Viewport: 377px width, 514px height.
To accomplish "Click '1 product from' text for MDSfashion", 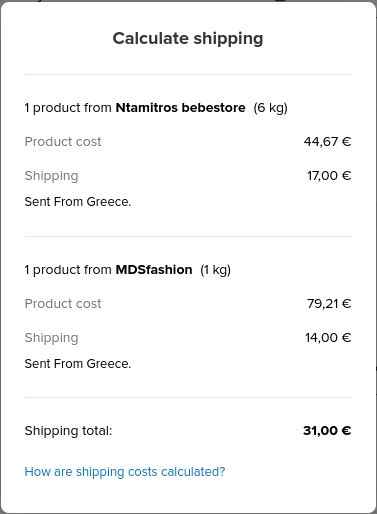I will coord(68,270).
